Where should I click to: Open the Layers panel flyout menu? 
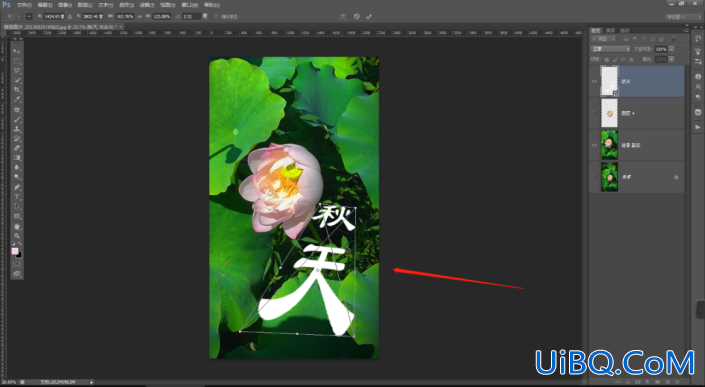686,31
